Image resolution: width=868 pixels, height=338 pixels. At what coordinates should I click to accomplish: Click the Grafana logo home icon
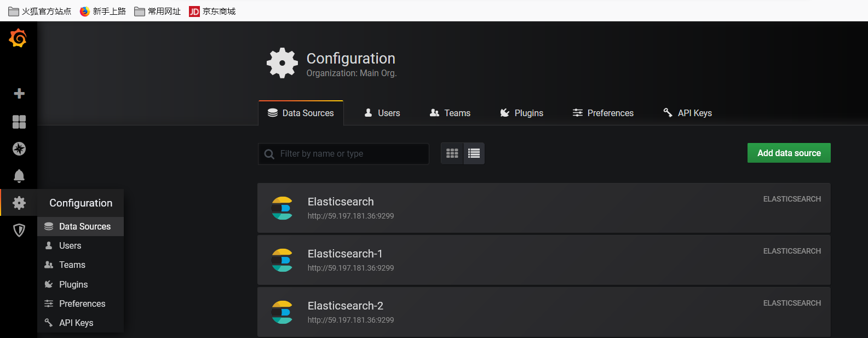point(18,38)
